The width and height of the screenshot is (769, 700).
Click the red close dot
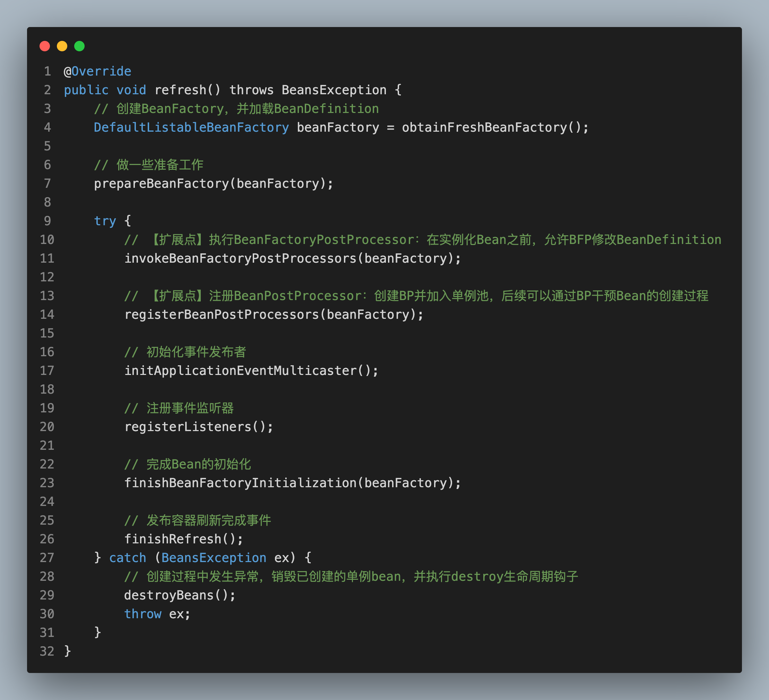click(x=45, y=46)
